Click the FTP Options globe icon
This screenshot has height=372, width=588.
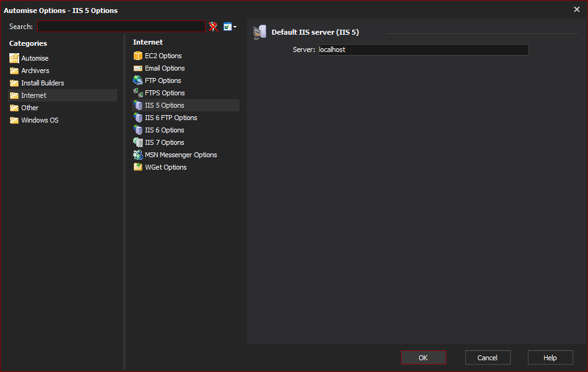point(138,80)
